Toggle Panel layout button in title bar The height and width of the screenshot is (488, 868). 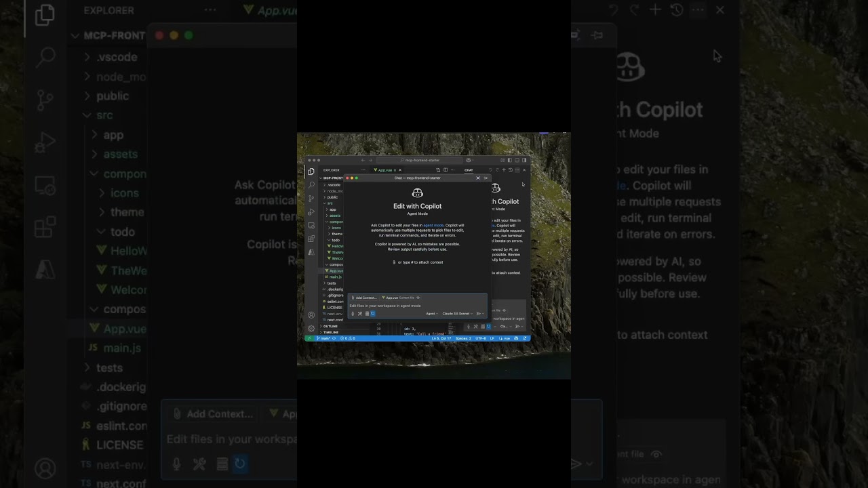(x=517, y=161)
